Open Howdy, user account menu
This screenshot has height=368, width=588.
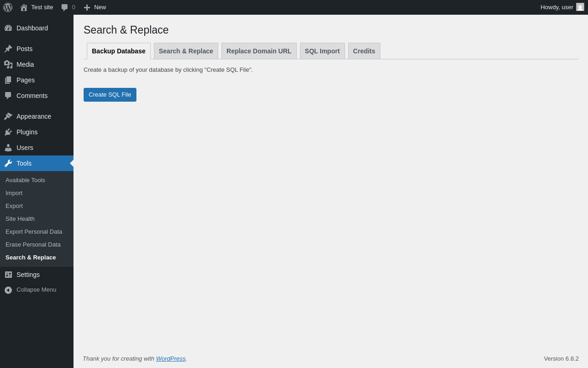(557, 7)
